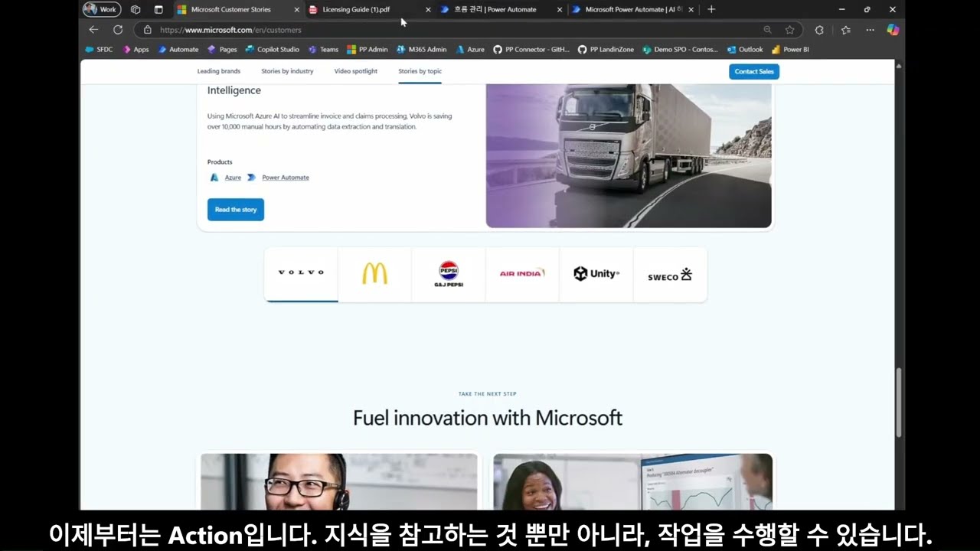Select the Volvo logo tab
The height and width of the screenshot is (551, 980).
[x=301, y=274]
